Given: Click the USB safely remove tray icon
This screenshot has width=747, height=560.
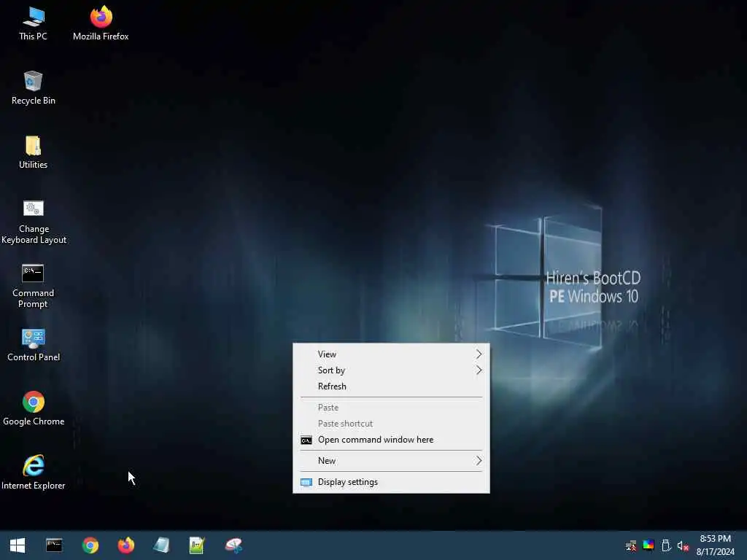Looking at the screenshot, I should (x=666, y=545).
